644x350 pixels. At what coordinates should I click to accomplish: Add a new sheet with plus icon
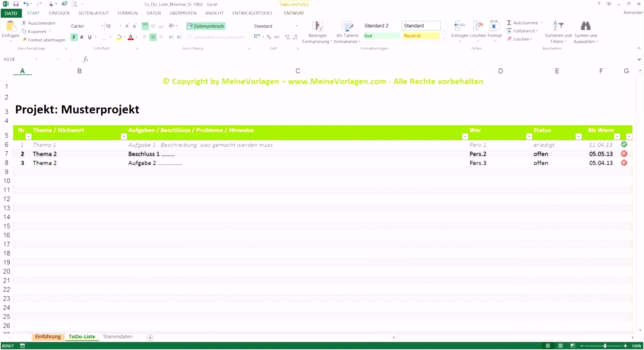(x=150, y=338)
